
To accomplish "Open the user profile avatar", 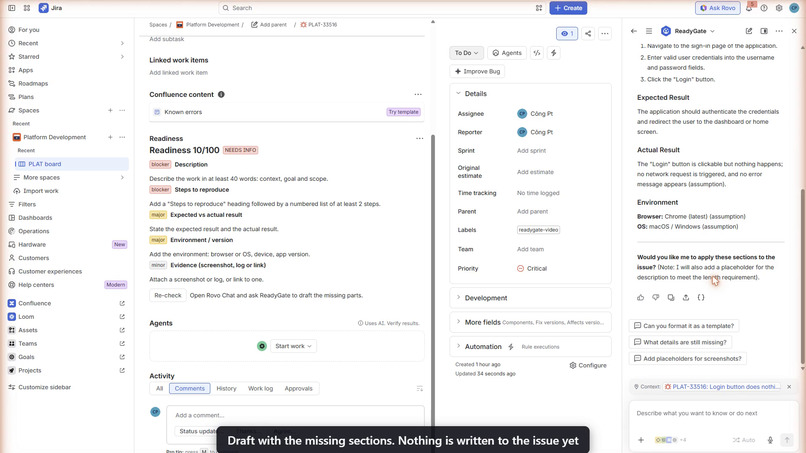I will [794, 8].
